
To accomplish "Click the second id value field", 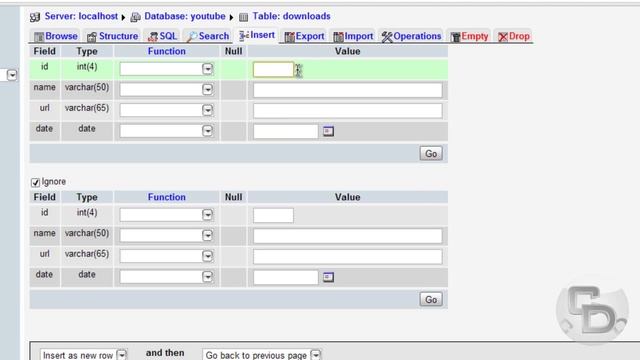I will click(273, 216).
